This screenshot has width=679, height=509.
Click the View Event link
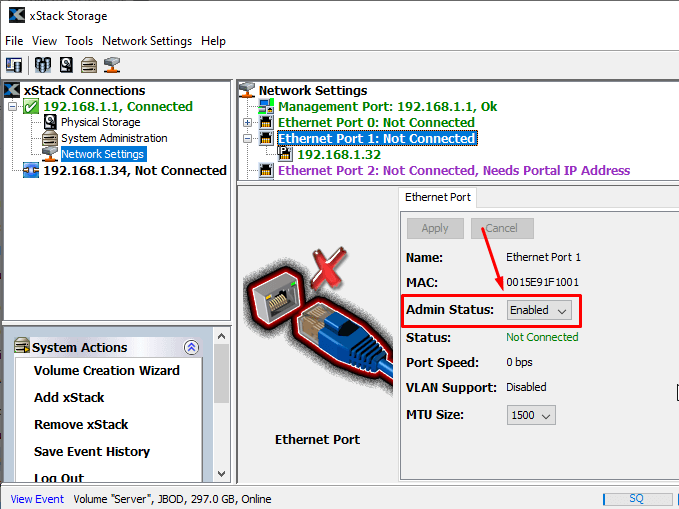coord(37,499)
